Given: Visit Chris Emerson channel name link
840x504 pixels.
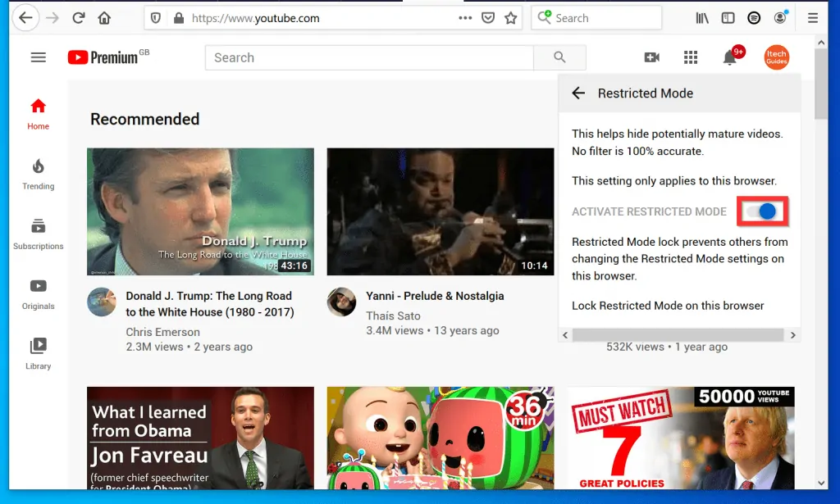Looking at the screenshot, I should (x=162, y=332).
